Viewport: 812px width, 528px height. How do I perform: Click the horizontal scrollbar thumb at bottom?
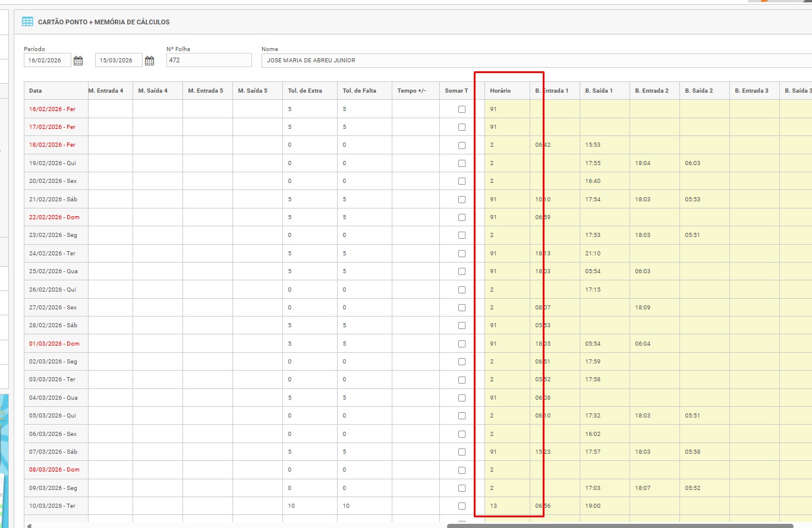tap(619, 526)
